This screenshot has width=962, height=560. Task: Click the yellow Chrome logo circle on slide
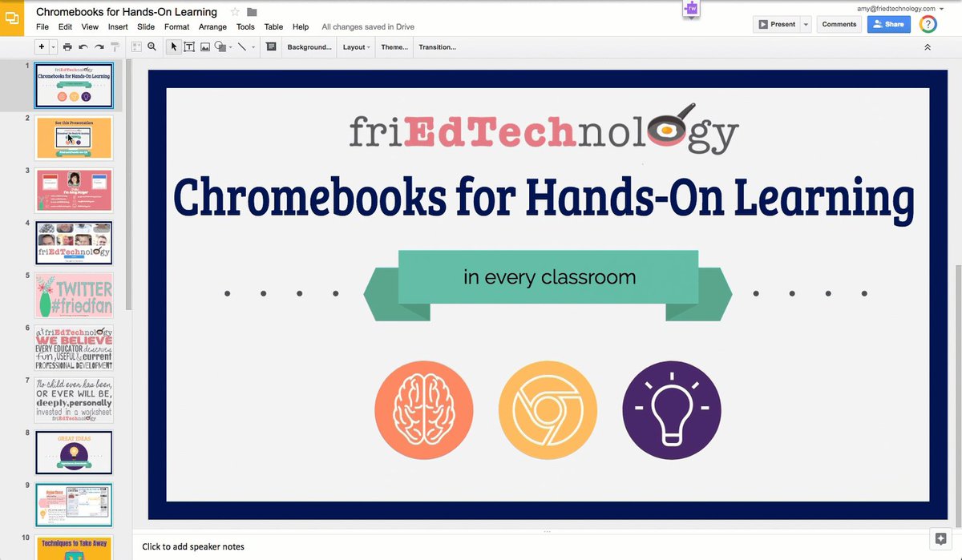[548, 410]
